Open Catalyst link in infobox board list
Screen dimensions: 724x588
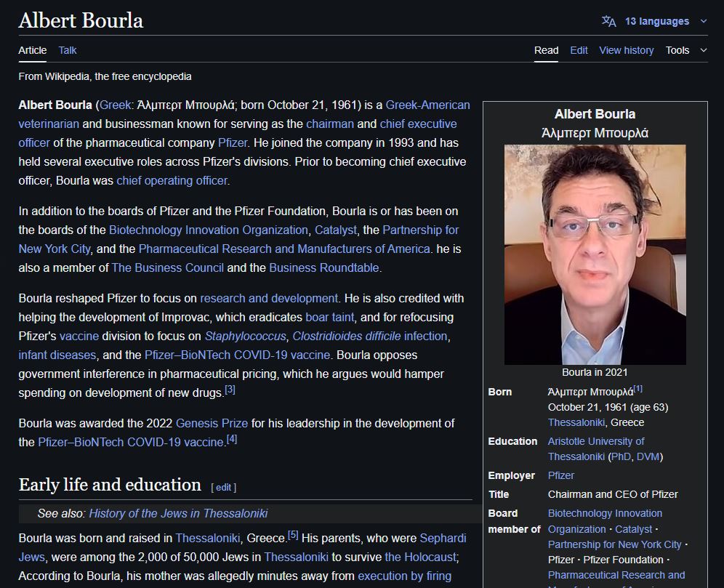[x=634, y=529]
